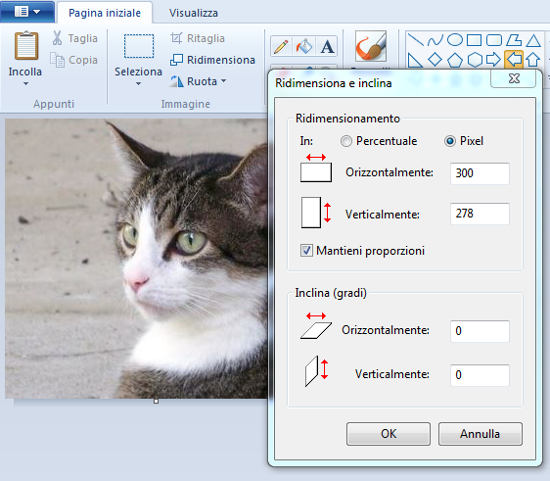Screen dimensions: 550x481
Task: Choose the Fill with color bucket
Action: tap(304, 46)
